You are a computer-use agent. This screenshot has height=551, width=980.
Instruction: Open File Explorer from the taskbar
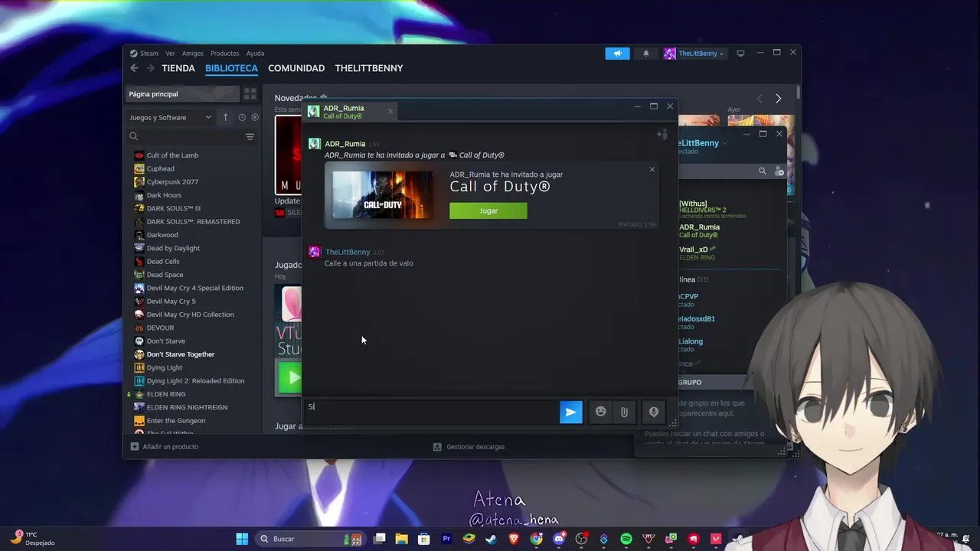coord(401,539)
